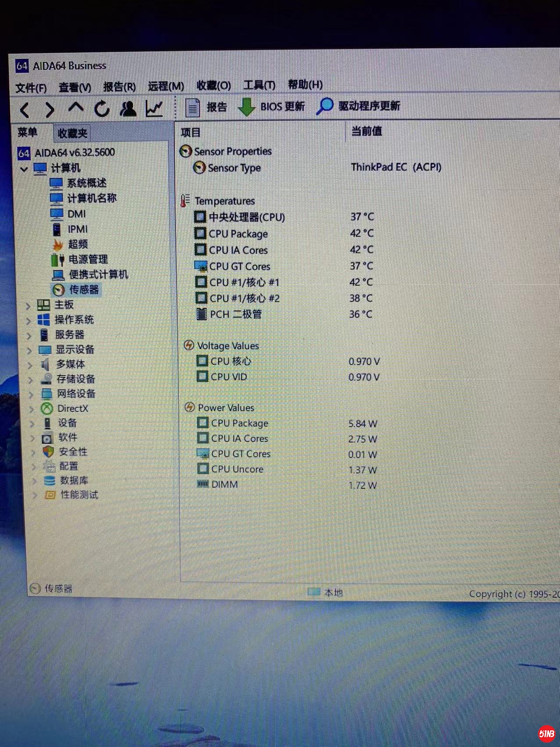Expand the 操作系统 tree node
The width and height of the screenshot is (560, 747).
29,321
